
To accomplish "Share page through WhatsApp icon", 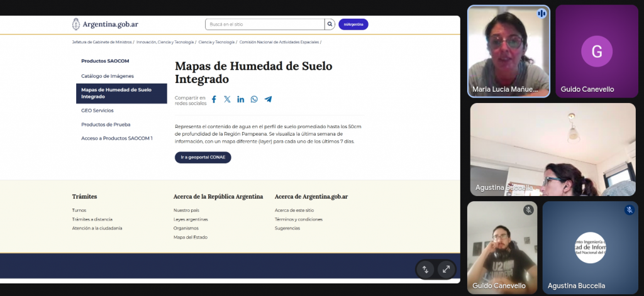I will tap(254, 99).
